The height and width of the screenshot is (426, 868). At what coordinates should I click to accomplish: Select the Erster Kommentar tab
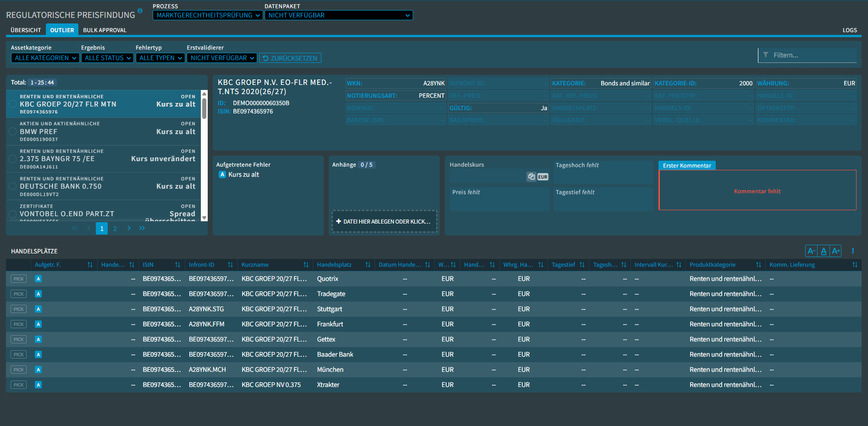click(687, 165)
